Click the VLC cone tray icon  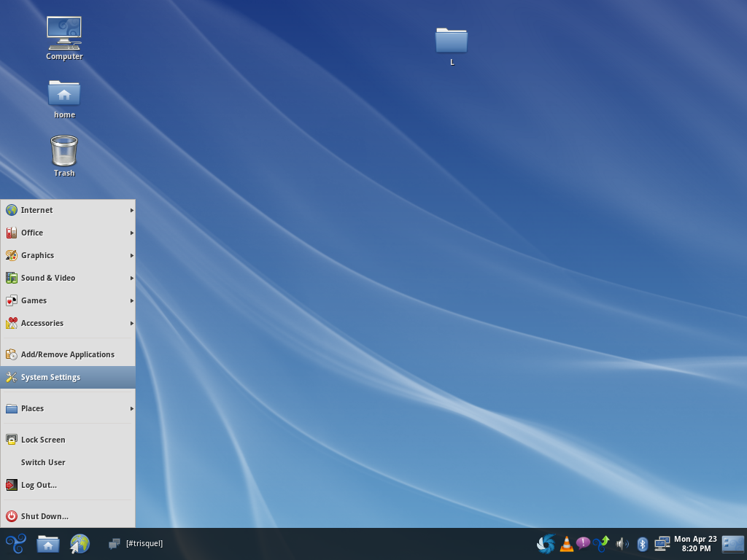pos(566,544)
